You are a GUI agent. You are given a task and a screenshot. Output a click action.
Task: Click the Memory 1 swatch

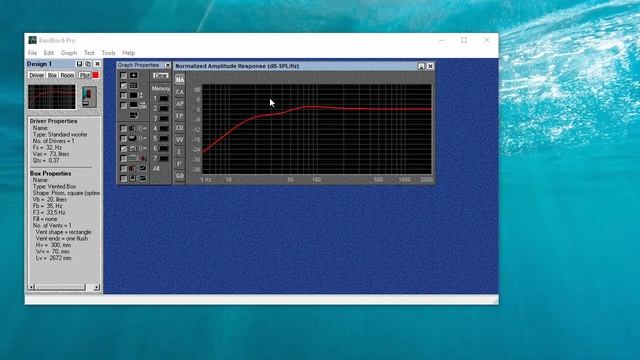(164, 98)
